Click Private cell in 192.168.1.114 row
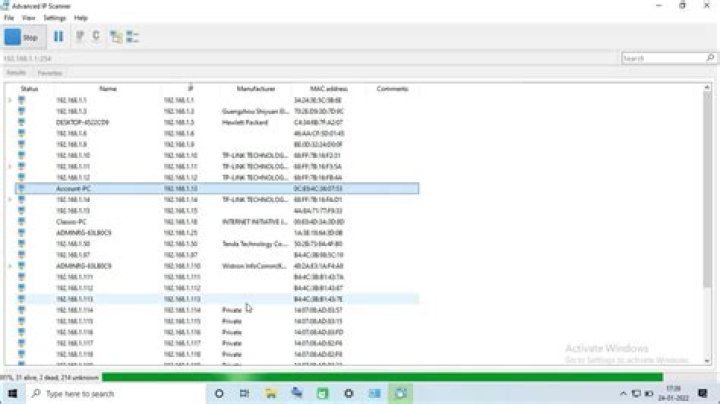 [x=232, y=310]
